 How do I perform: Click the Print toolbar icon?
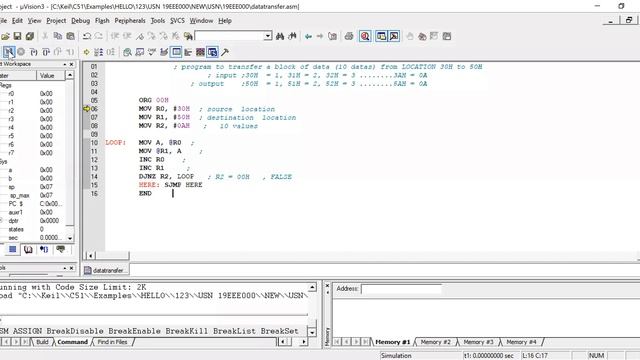click(x=349, y=36)
